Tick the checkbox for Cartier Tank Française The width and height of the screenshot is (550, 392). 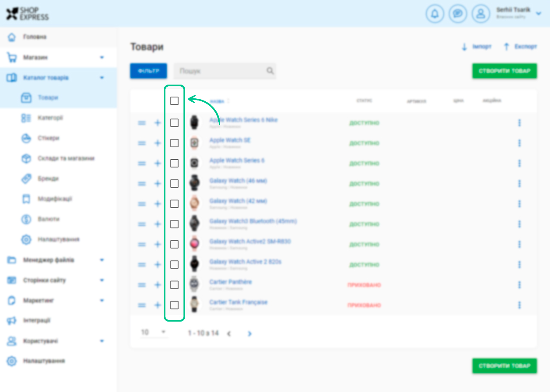[174, 305]
